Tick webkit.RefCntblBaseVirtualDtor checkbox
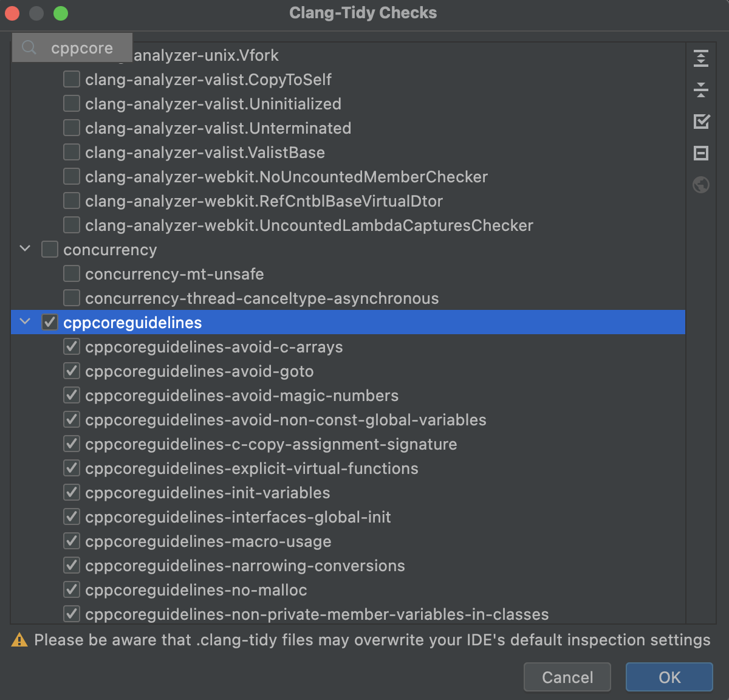 (72, 201)
